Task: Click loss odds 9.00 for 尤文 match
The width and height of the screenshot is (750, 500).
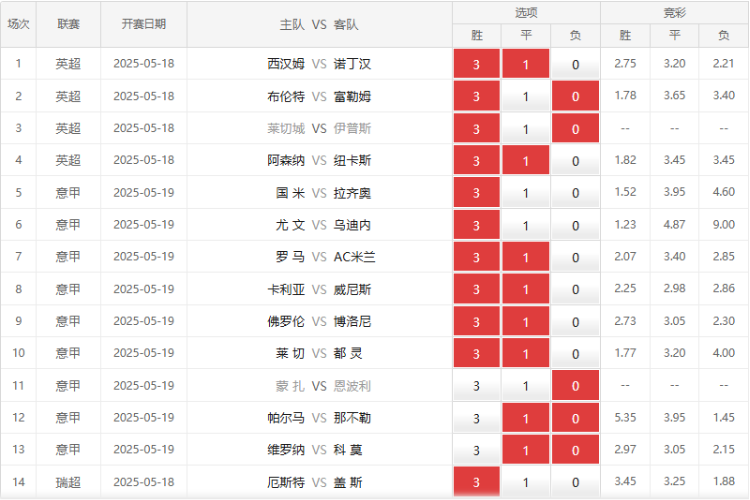Action: 724,224
